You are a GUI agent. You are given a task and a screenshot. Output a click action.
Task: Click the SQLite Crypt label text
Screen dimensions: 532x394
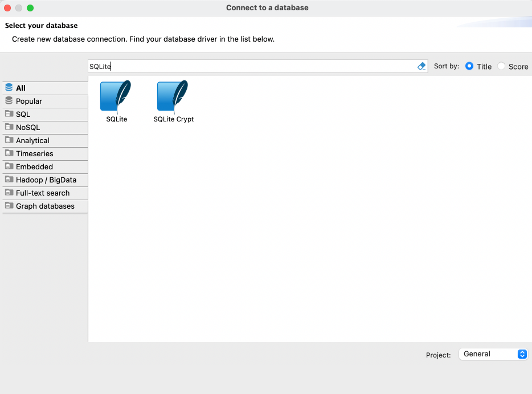[174, 119]
